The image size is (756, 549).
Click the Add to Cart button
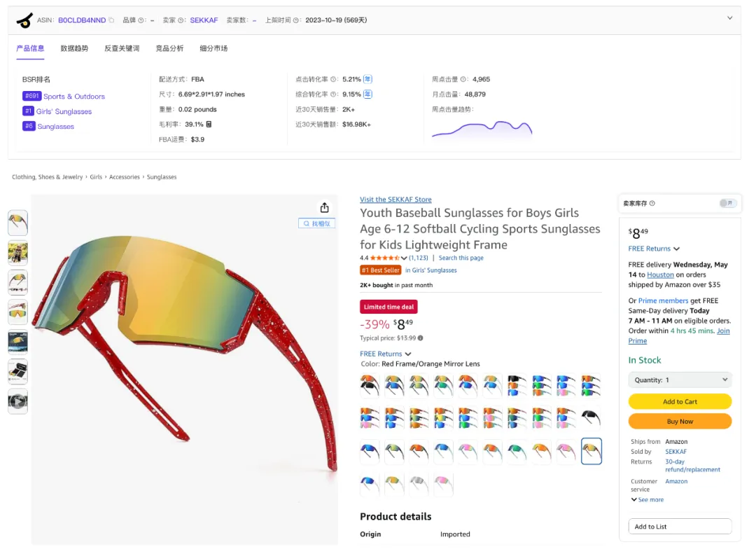[x=680, y=402]
